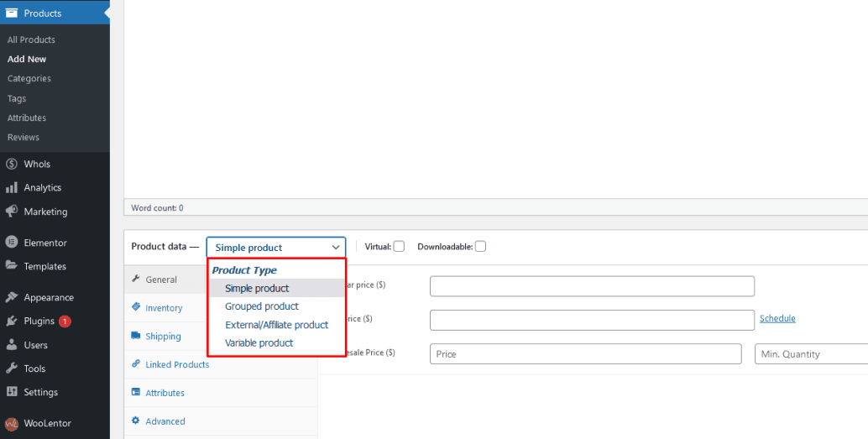
Task: Open the General product data tab
Action: pyautogui.click(x=166, y=280)
